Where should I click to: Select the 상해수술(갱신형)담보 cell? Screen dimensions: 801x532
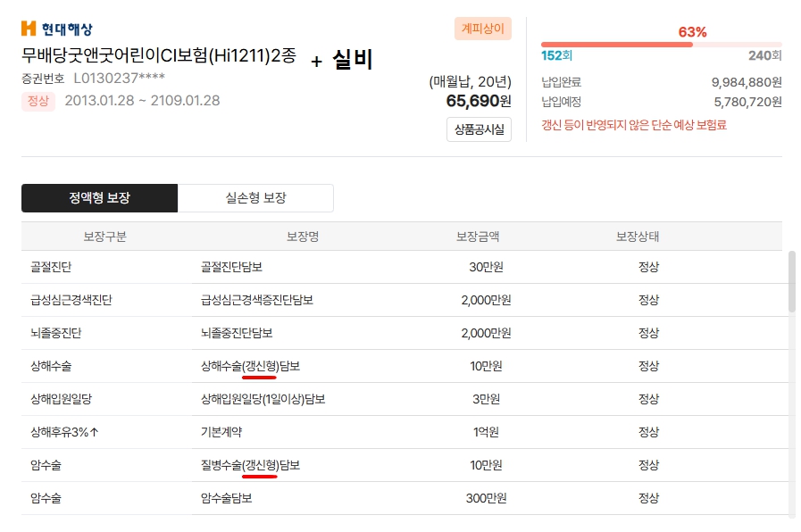tap(250, 366)
